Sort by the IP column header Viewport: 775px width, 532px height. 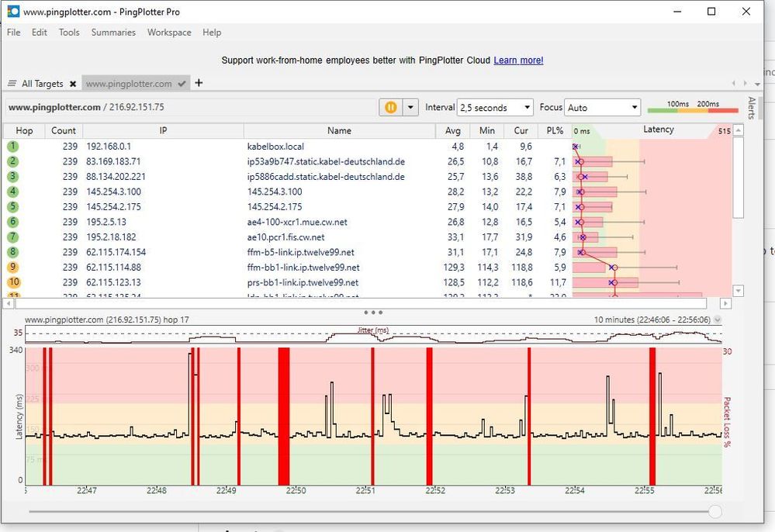[x=163, y=131]
